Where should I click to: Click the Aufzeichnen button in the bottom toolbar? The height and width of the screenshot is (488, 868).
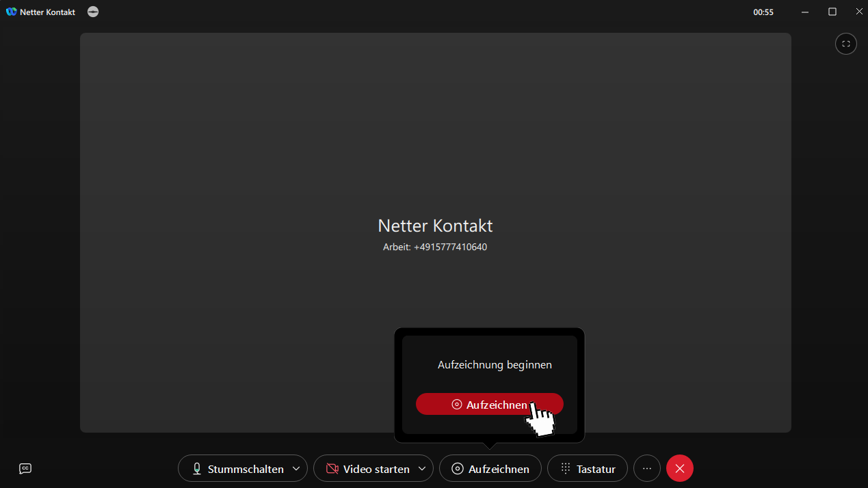[490, 468]
